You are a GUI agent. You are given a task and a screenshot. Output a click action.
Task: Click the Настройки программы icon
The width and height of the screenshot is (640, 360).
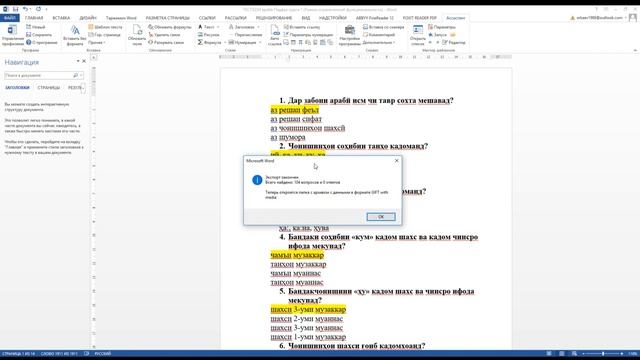[349, 35]
